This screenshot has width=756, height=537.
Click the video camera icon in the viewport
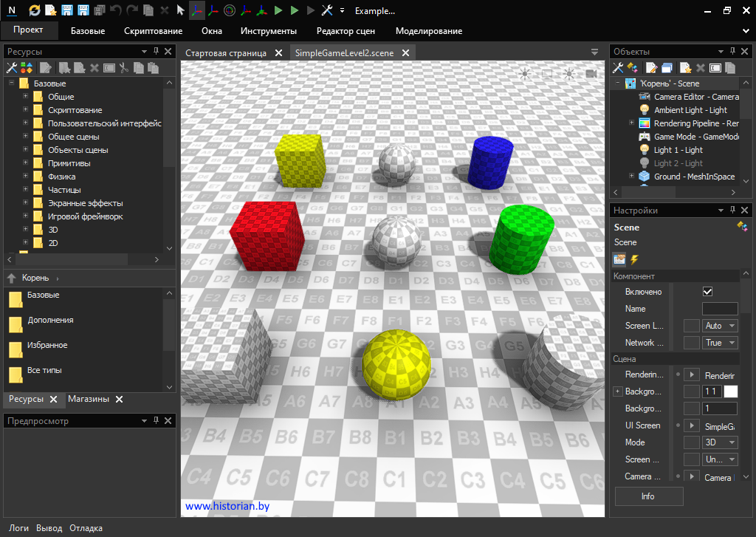point(591,74)
